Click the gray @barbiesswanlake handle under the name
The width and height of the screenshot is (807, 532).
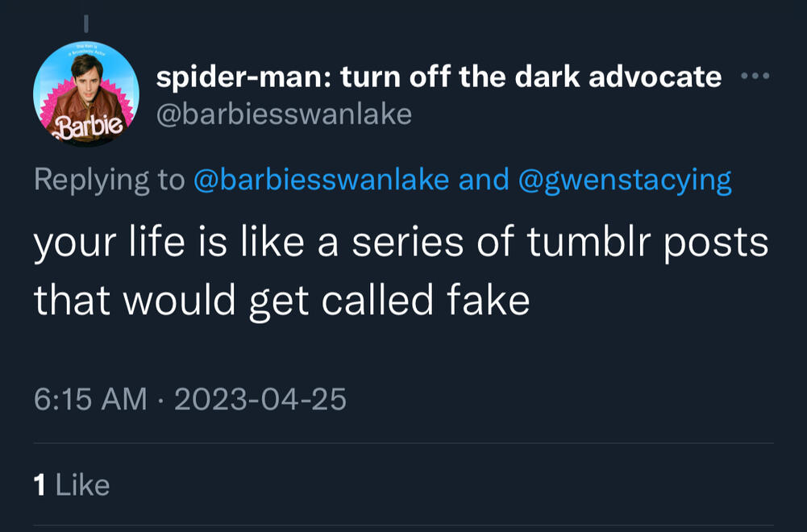coord(283,114)
